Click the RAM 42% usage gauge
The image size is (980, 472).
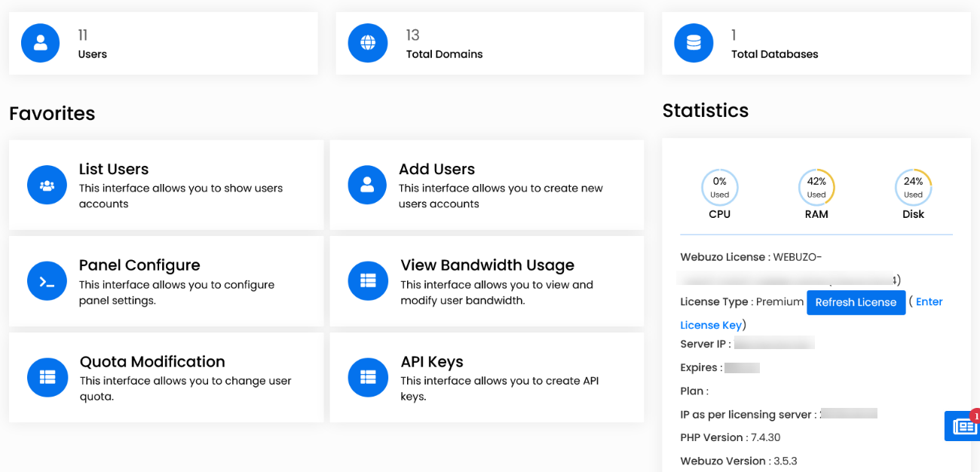pyautogui.click(x=816, y=187)
